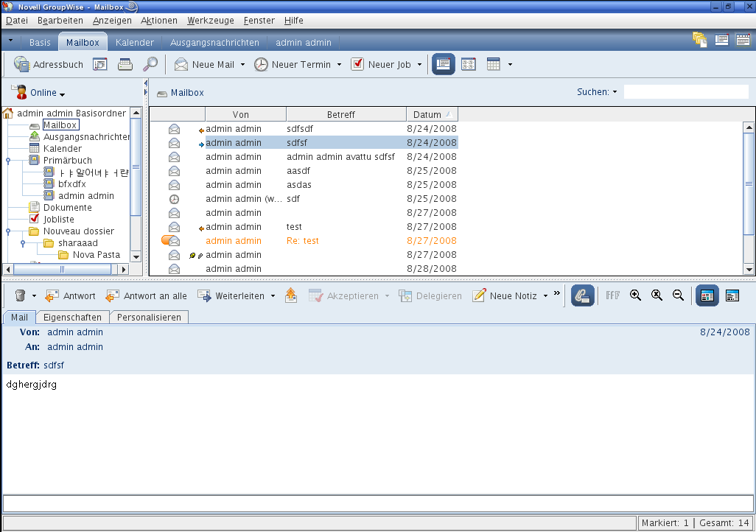Toggle the details list view button
Viewport: 756px width, 532px height.
coord(443,64)
